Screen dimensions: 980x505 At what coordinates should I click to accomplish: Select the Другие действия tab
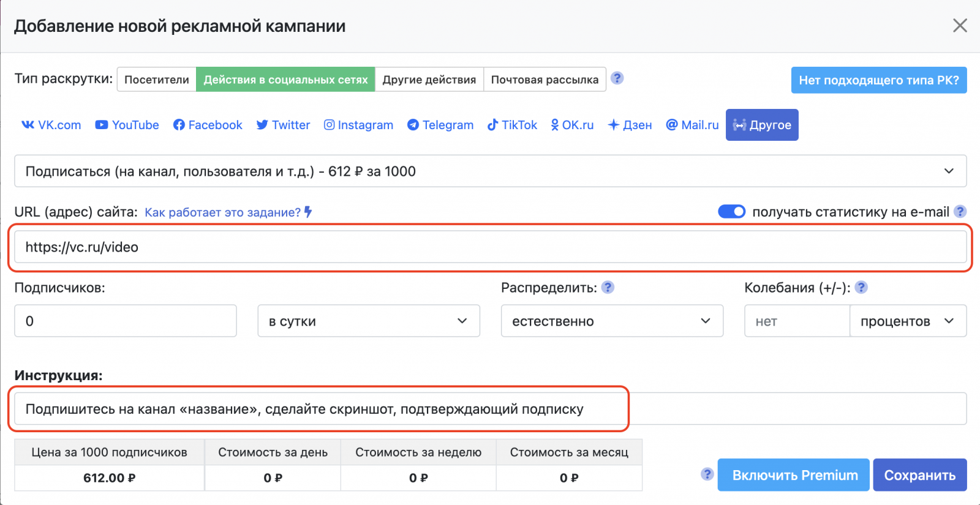[x=429, y=80]
